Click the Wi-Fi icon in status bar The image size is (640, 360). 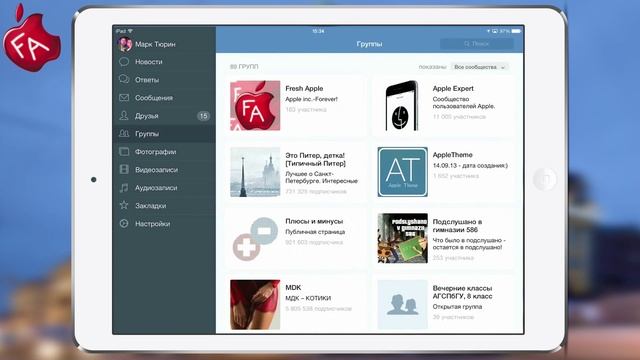[x=130, y=31]
